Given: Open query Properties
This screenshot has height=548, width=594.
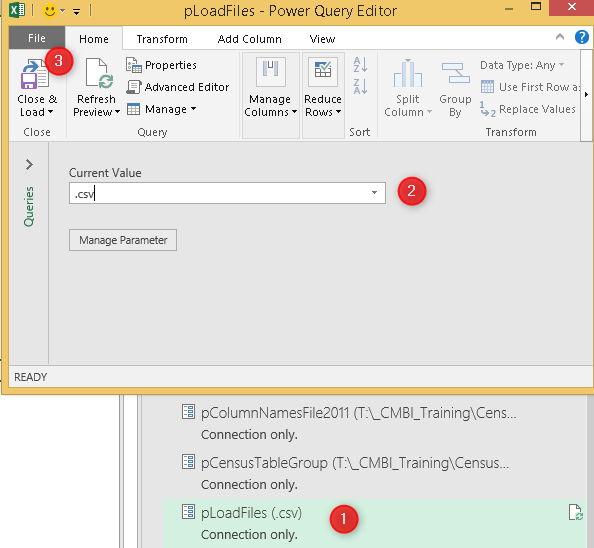Looking at the screenshot, I should pyautogui.click(x=161, y=65).
